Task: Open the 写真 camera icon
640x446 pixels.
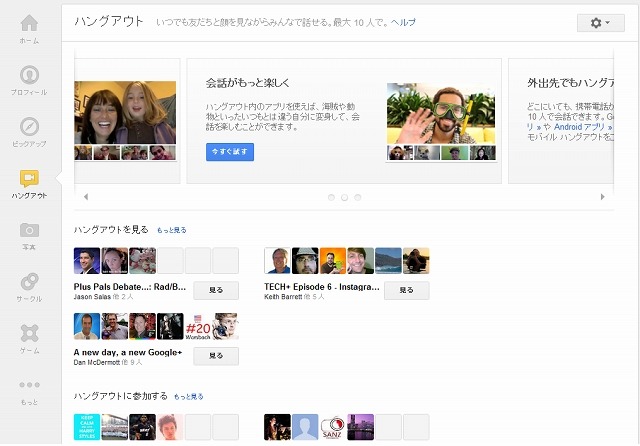Action: click(x=29, y=230)
